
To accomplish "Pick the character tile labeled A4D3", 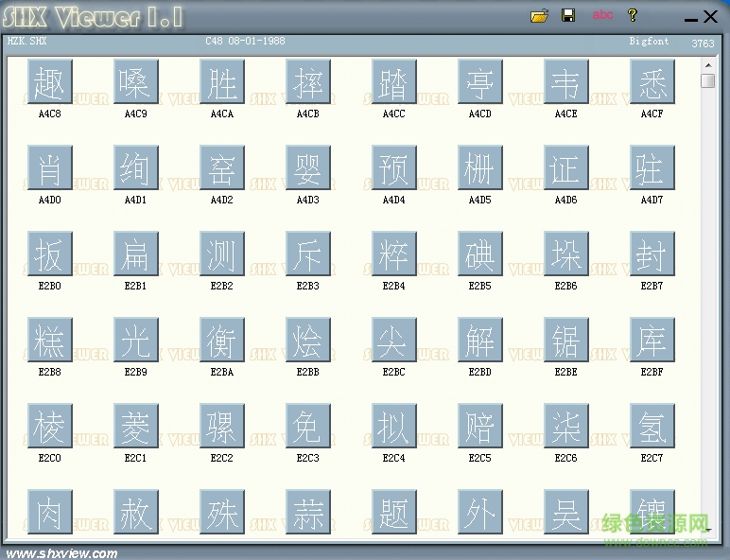I will coord(307,168).
